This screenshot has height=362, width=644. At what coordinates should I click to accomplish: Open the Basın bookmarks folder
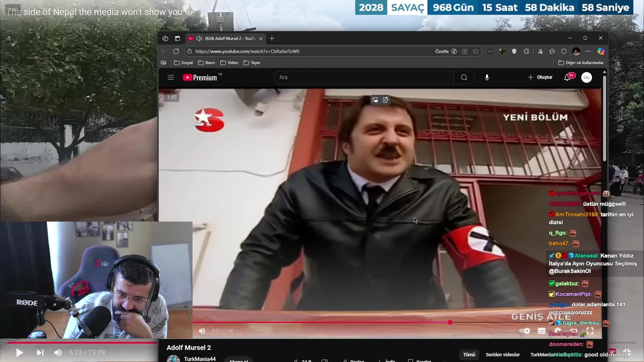point(207,63)
